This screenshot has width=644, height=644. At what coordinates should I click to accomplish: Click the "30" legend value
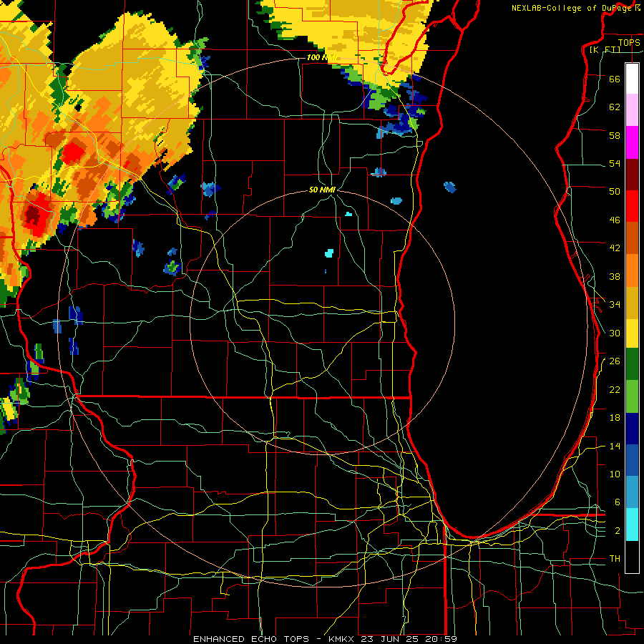(x=615, y=333)
